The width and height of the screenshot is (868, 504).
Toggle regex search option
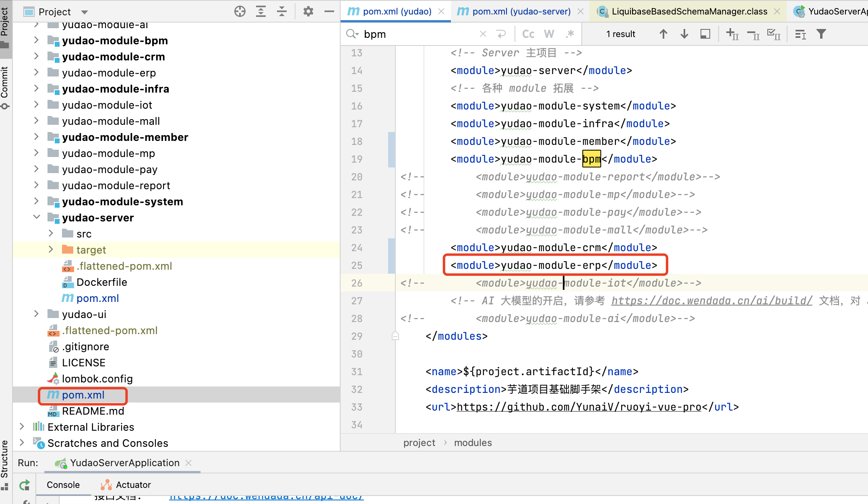click(x=570, y=34)
